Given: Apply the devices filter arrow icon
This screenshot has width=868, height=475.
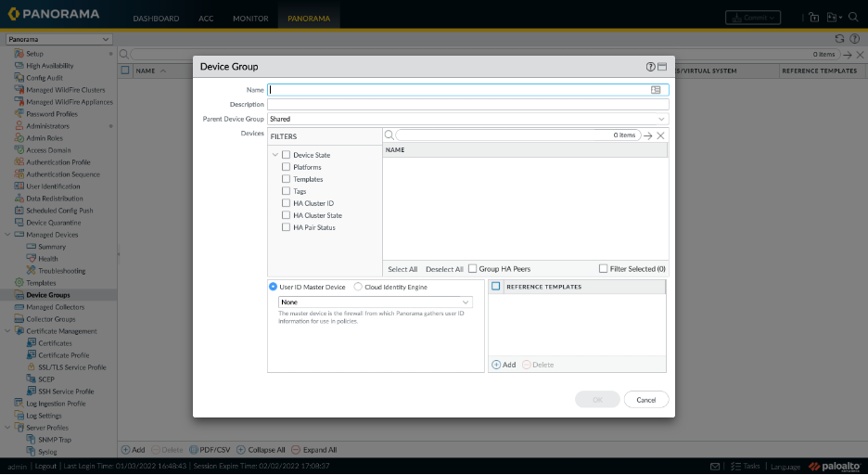Looking at the screenshot, I should (x=647, y=135).
